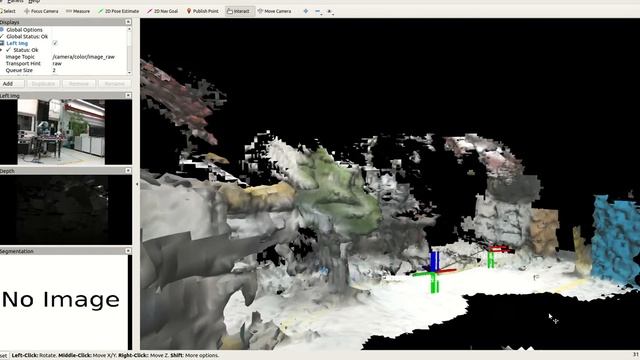Pick the 2D Nav Goal tool
640x360 pixels.
162,11
